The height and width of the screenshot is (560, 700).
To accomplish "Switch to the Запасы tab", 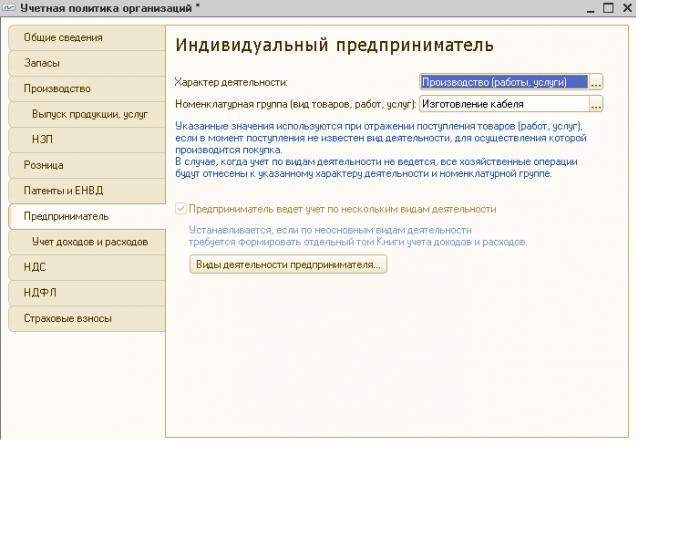I will pos(87,63).
